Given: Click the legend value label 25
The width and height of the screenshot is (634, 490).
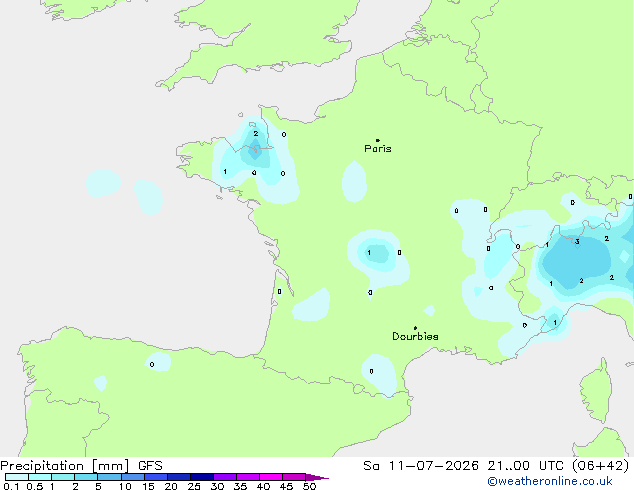Looking at the screenshot, I should coord(194,486).
